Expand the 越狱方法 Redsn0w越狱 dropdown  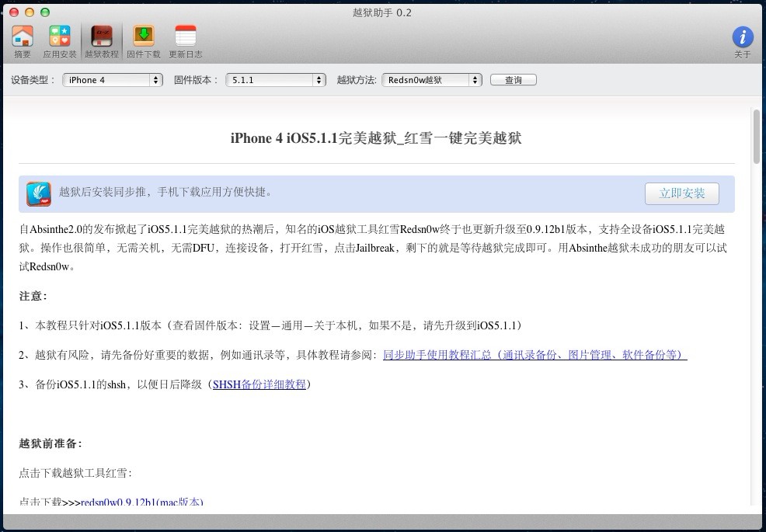pyautogui.click(x=432, y=80)
